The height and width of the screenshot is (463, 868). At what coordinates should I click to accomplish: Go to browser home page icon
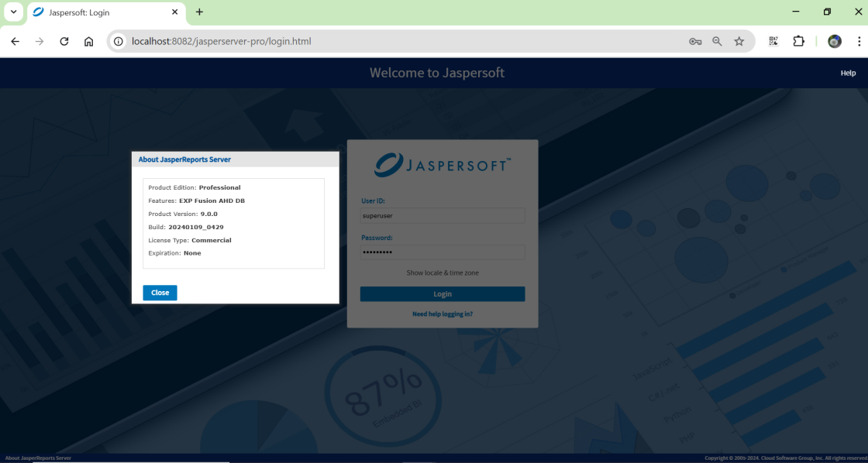pos(89,42)
